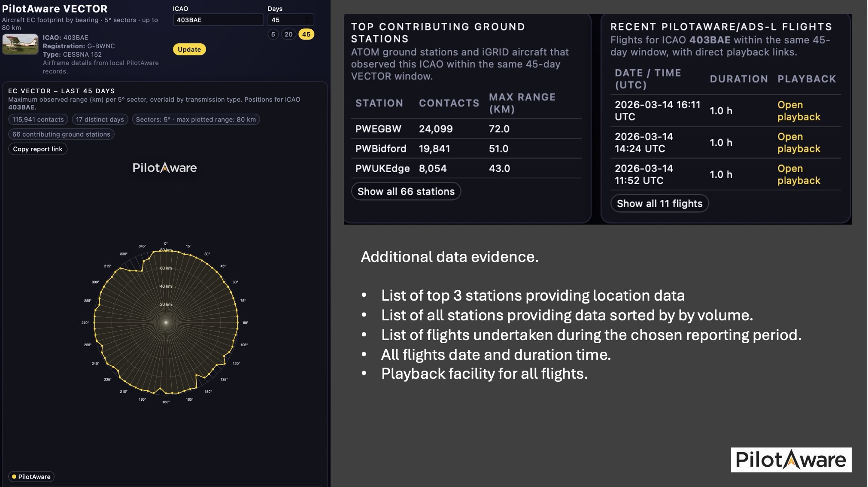Toggle the yellow PilotAware legend marker
The height and width of the screenshot is (487, 868).
tap(14, 477)
